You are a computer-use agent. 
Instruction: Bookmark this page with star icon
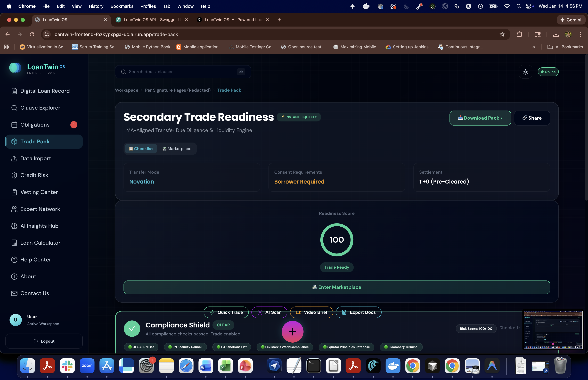(502, 34)
